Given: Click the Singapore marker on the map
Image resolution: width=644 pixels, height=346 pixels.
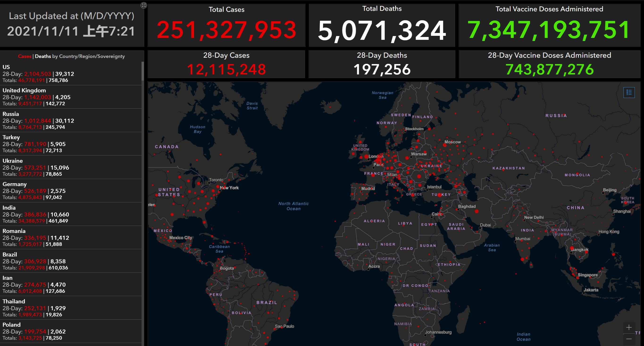Looking at the screenshot, I should tap(577, 278).
